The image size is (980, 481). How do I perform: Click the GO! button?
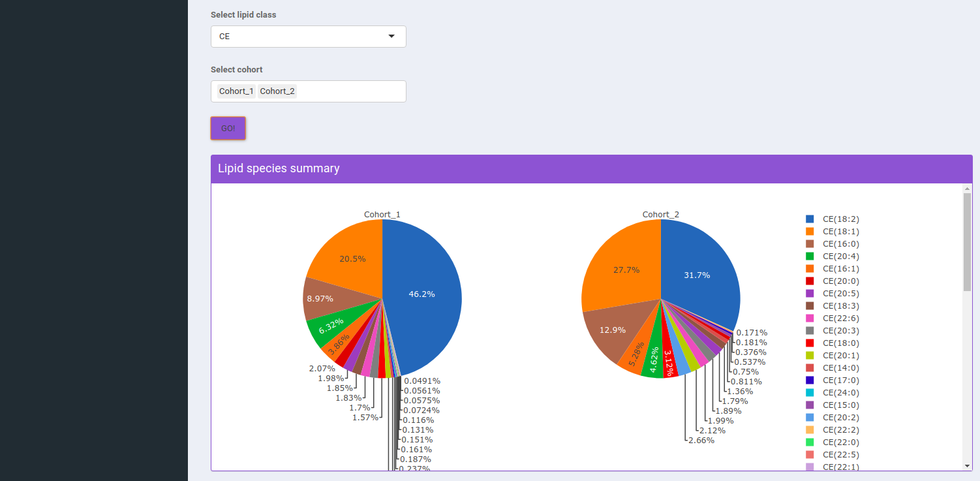228,129
